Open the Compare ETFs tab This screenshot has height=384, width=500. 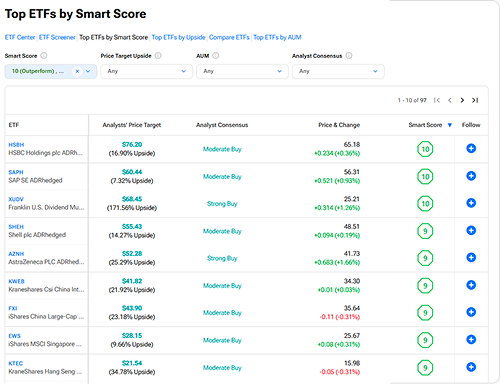point(229,37)
